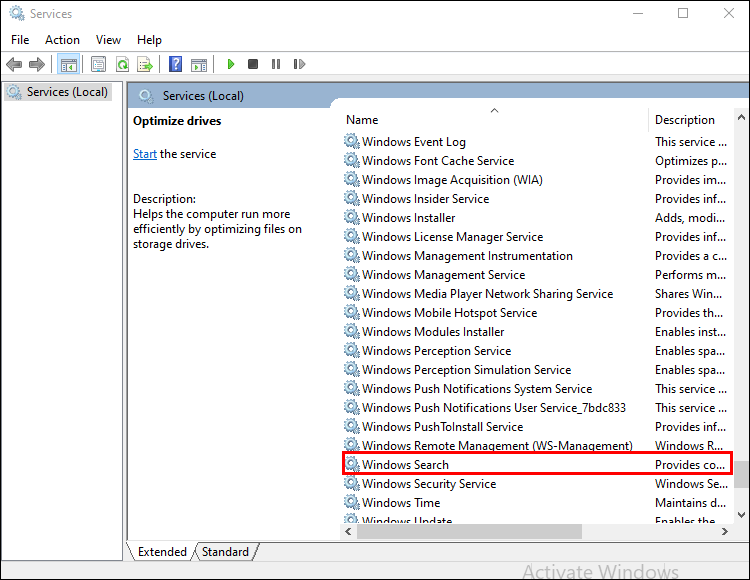
Task: Click the gear icon beside Windows Time
Action: [352, 502]
